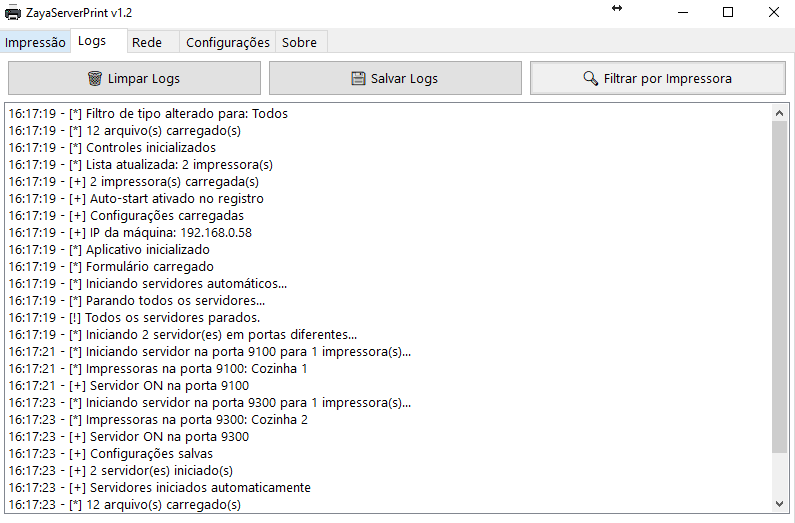Open Filtrar por Impressora filter
This screenshot has height=523, width=795.
click(658, 78)
